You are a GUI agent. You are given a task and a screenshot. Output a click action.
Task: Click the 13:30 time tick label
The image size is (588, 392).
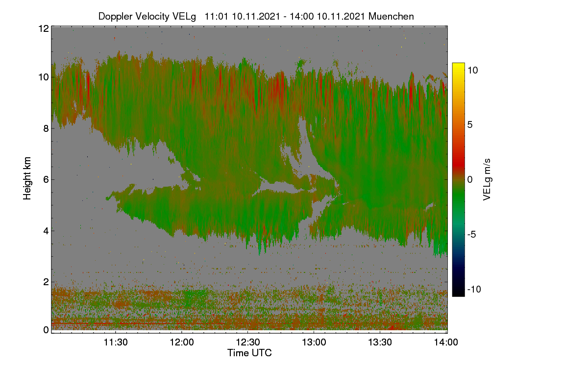(x=380, y=342)
